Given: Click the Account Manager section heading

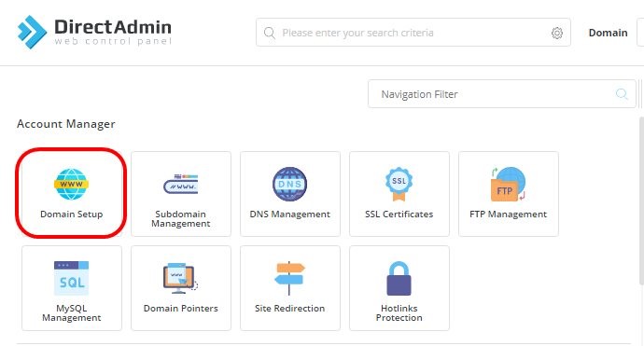Looking at the screenshot, I should pos(65,124).
